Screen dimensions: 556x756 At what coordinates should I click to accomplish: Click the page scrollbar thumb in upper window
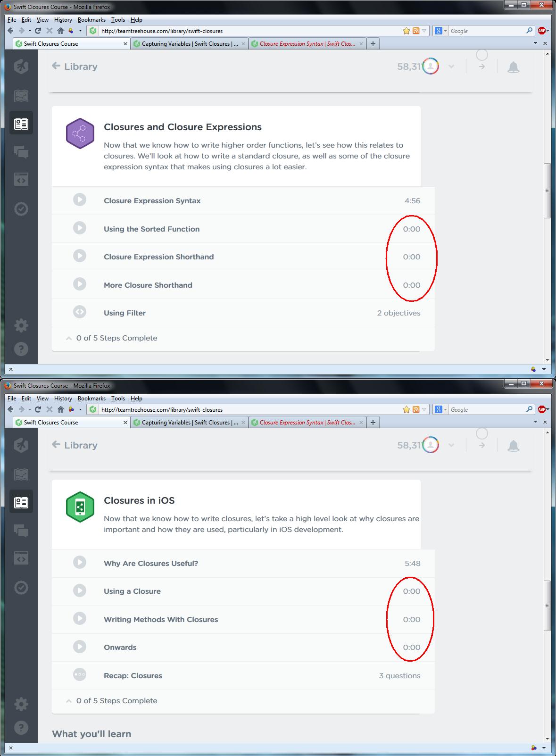[x=547, y=191]
